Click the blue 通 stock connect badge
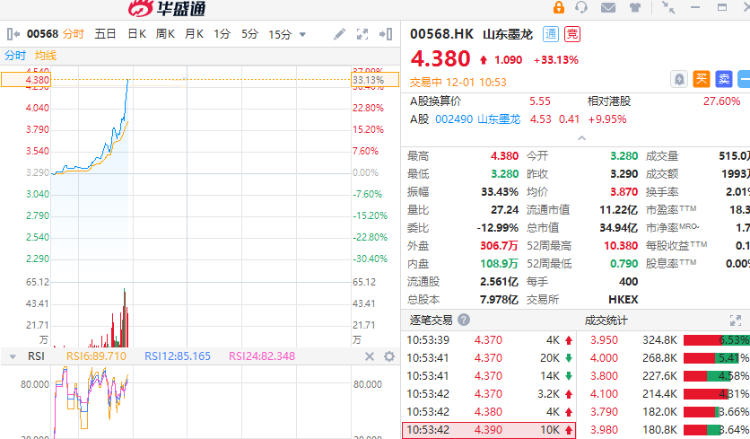The image size is (750, 439). [x=551, y=34]
